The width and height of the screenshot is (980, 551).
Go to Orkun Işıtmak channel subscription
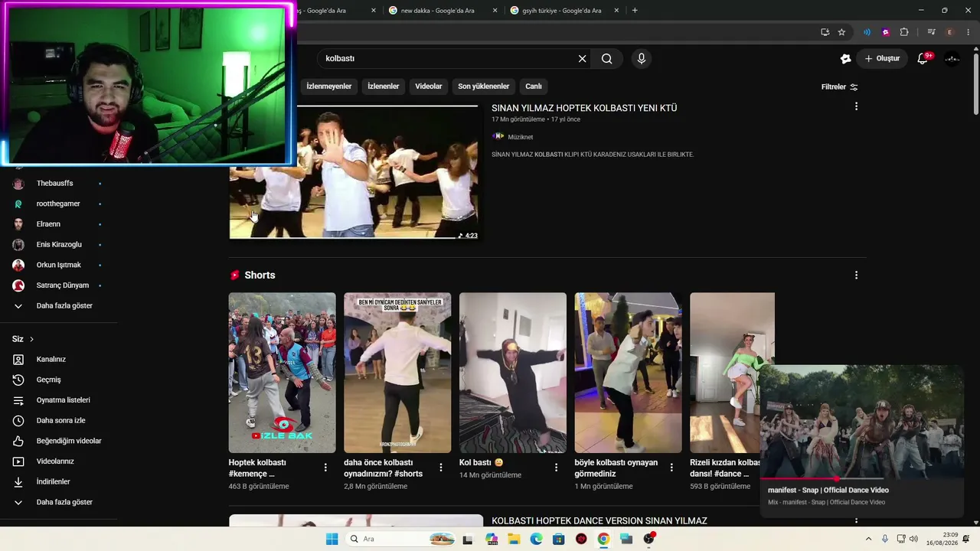[x=59, y=266]
